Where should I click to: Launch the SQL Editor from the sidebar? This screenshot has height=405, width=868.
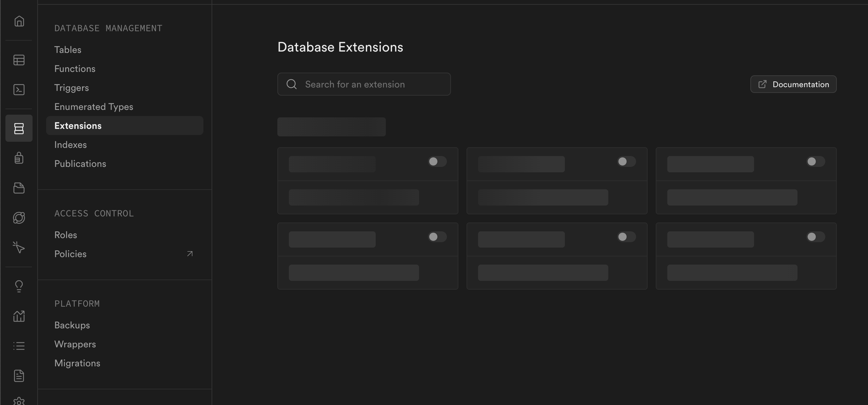19,90
